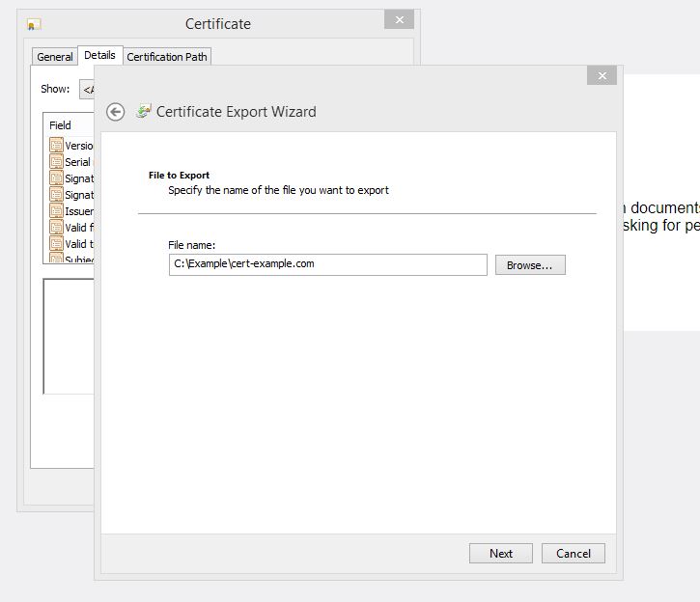Click the File name text field
This screenshot has width=700, height=602.
327,264
